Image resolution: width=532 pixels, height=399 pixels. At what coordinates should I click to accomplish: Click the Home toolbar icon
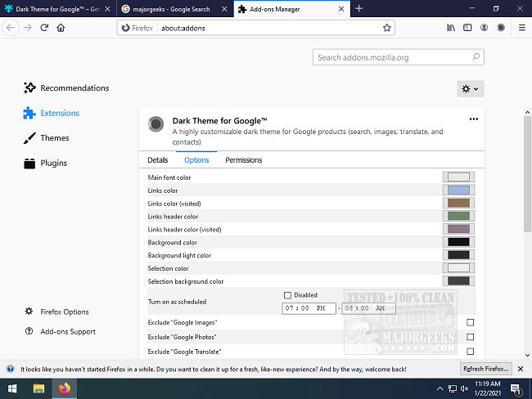pyautogui.click(x=61, y=27)
